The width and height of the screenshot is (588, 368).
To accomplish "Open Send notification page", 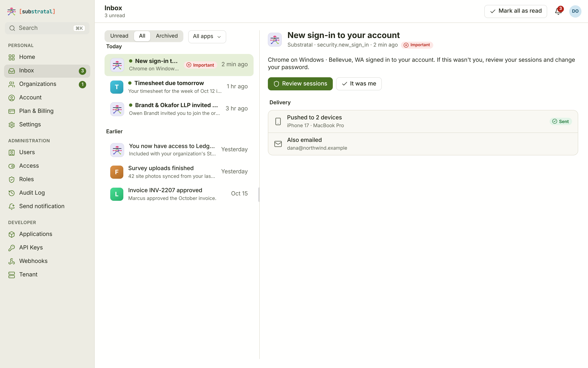I will [x=47, y=206].
